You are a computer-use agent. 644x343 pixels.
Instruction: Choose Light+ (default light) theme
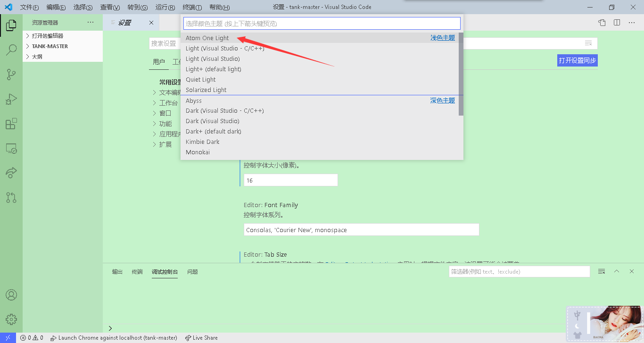[x=319, y=69]
